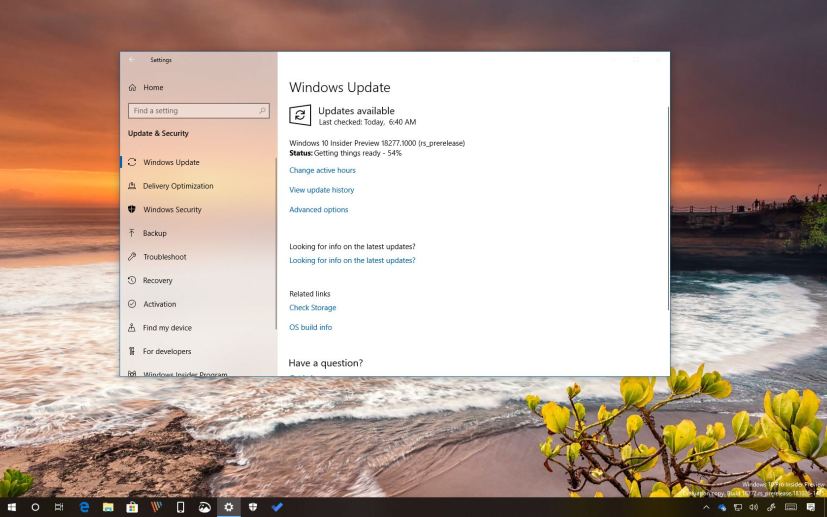Open the Check Storage link
The width and height of the screenshot is (827, 517).
(x=313, y=308)
